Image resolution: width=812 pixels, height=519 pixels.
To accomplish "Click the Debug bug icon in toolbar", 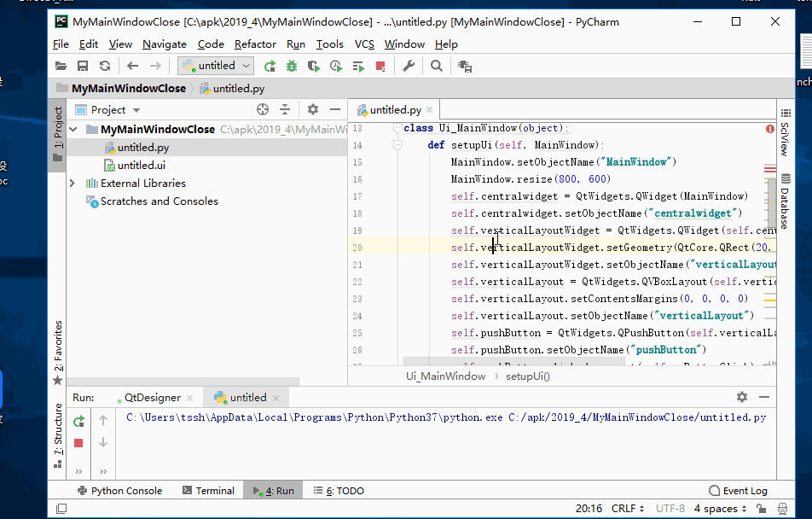I will tap(292, 66).
